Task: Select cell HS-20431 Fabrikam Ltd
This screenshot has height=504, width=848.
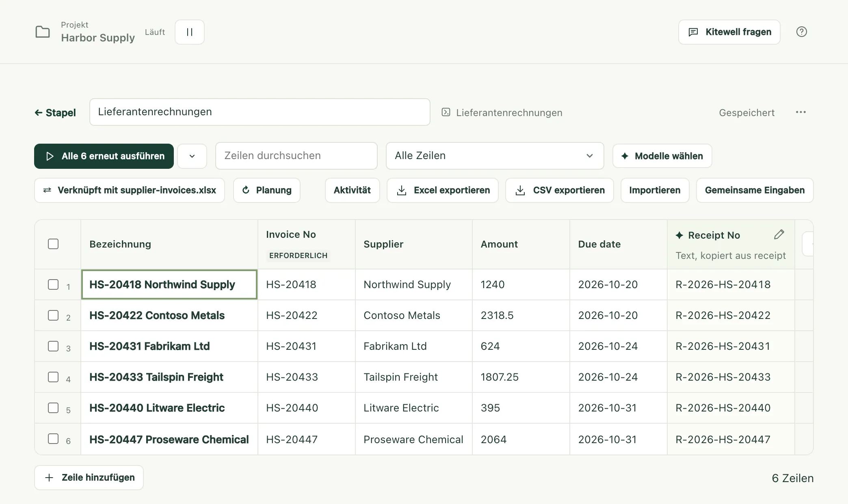Action: (169, 346)
